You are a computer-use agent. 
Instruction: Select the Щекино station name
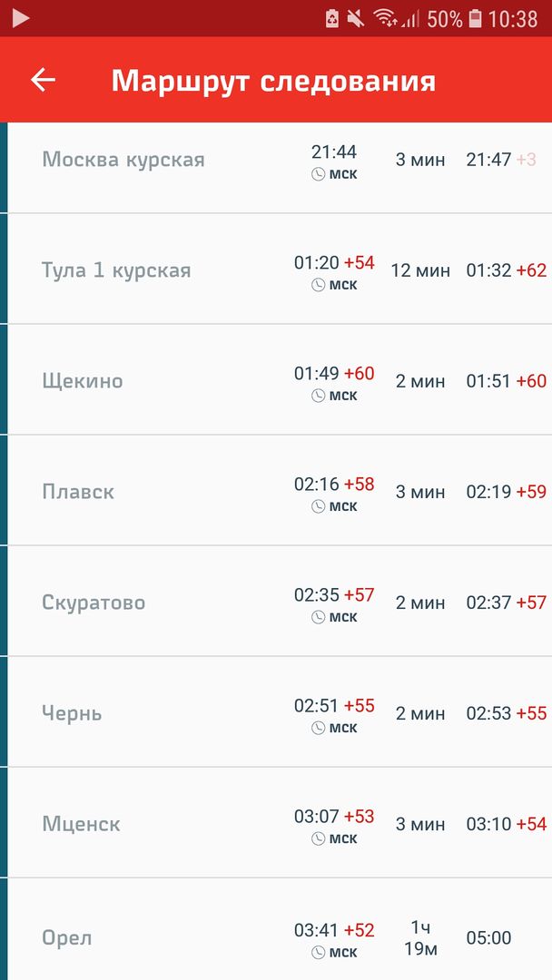tap(82, 381)
